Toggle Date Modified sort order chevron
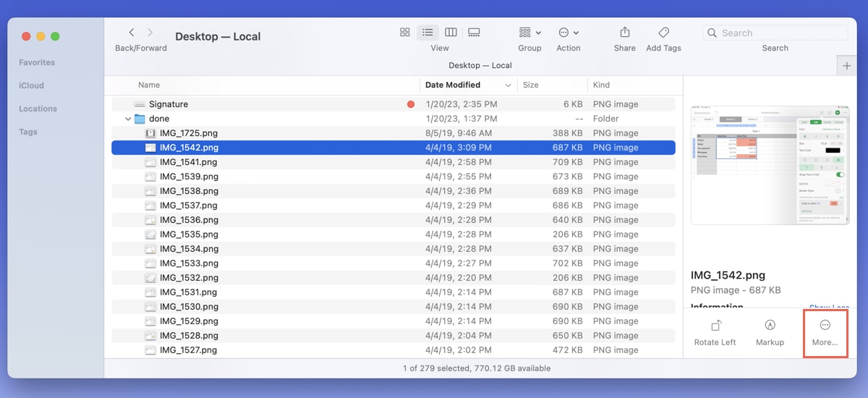 (509, 85)
